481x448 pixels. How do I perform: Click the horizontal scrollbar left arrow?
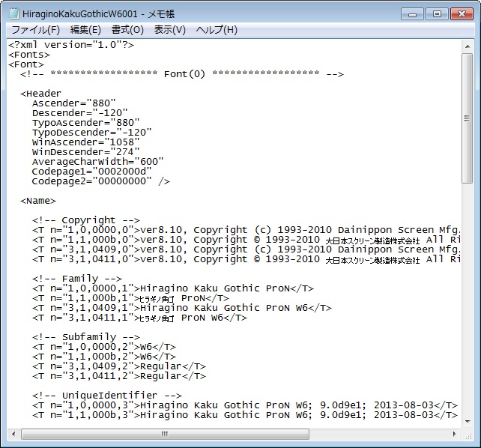pyautogui.click(x=13, y=434)
